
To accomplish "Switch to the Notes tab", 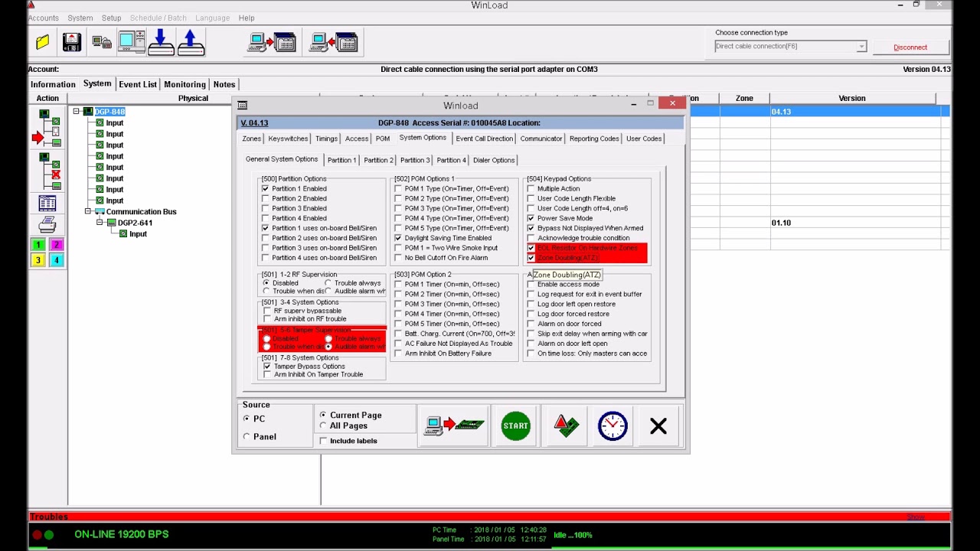I will click(224, 84).
